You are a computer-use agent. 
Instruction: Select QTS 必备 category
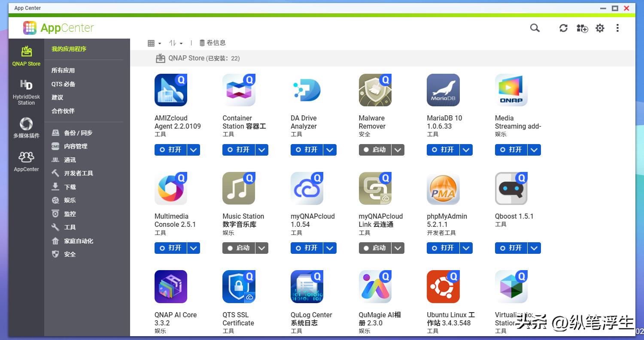(64, 84)
